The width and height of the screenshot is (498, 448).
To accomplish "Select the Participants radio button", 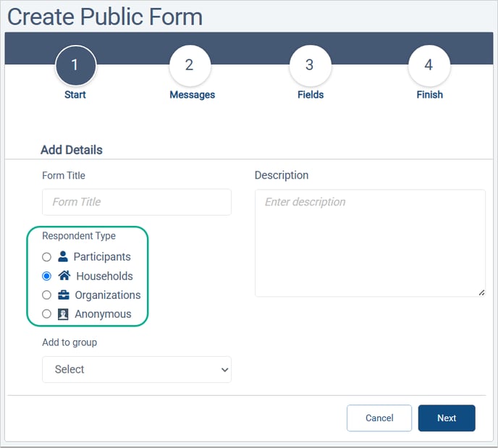I will (x=46, y=257).
